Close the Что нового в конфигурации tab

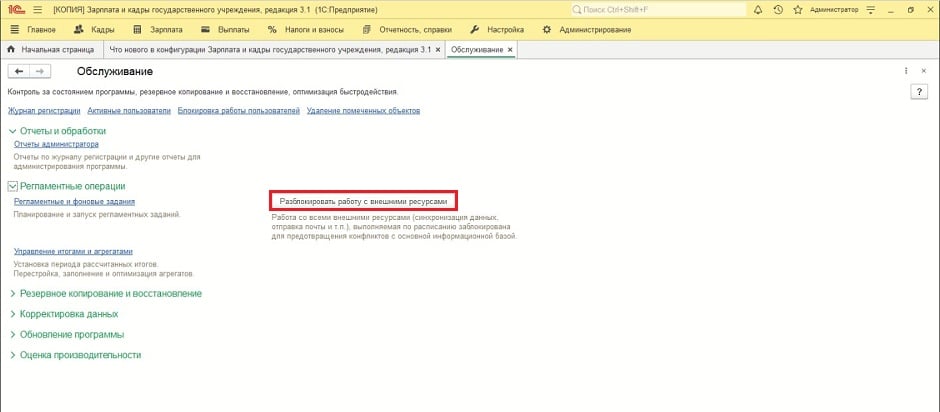pos(438,50)
